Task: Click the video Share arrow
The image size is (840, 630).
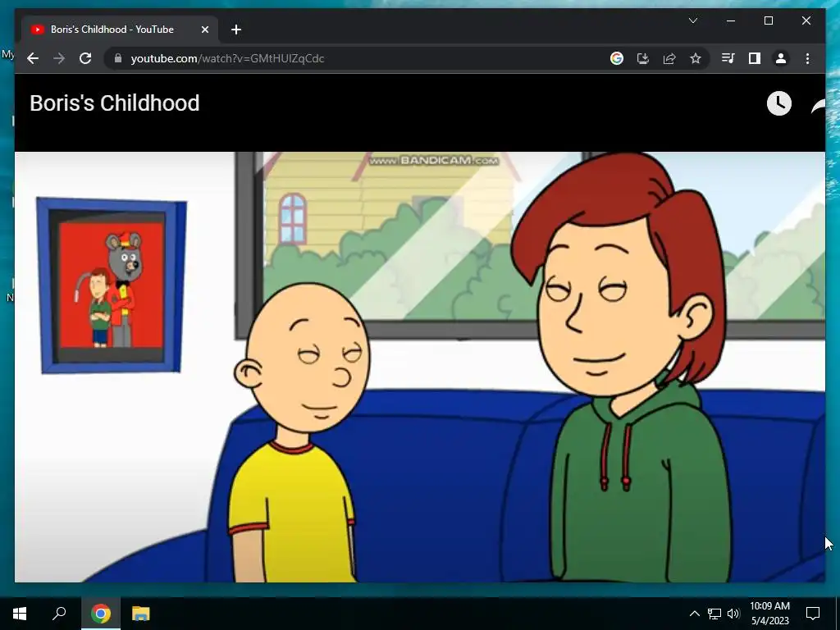Action: 818,106
